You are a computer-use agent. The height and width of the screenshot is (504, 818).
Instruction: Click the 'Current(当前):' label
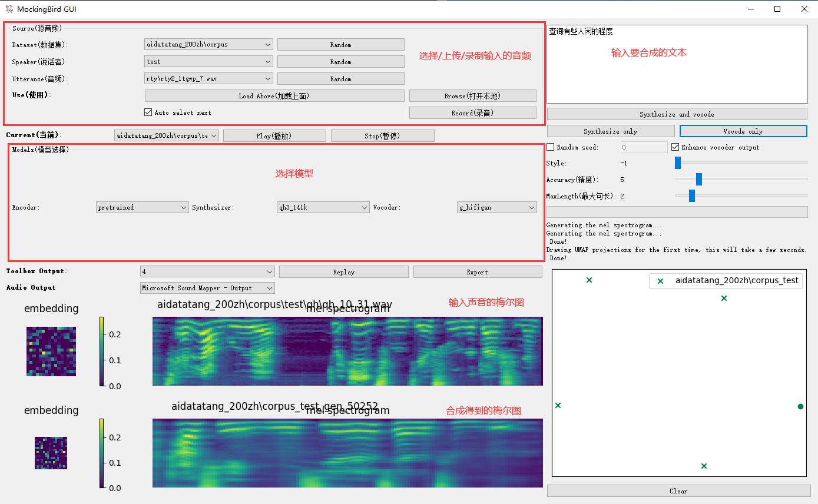[x=34, y=135]
